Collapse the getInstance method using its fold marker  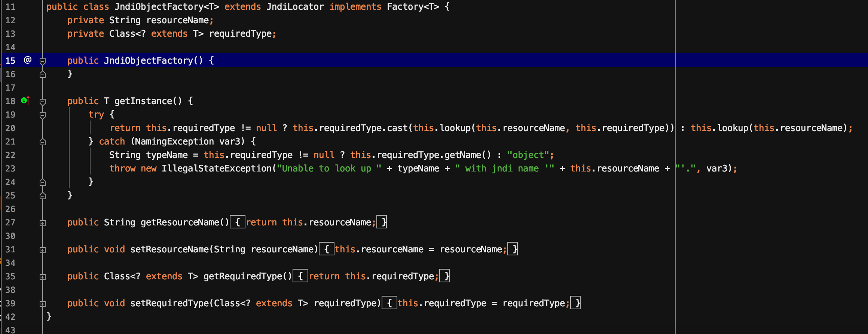[x=43, y=101]
